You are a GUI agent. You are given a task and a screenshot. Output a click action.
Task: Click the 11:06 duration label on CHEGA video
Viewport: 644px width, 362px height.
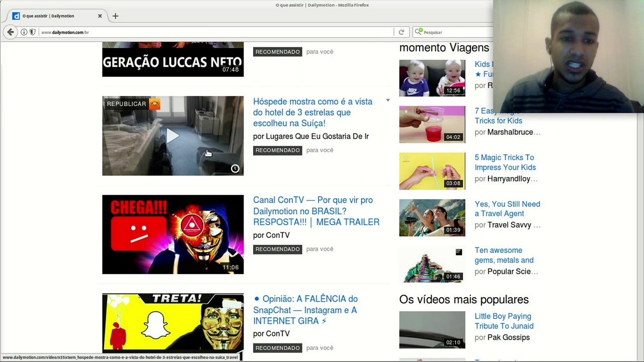[x=230, y=267]
